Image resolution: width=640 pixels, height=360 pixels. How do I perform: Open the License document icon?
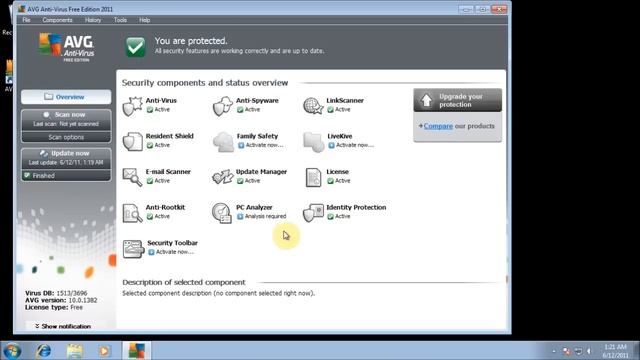pyautogui.click(x=313, y=177)
